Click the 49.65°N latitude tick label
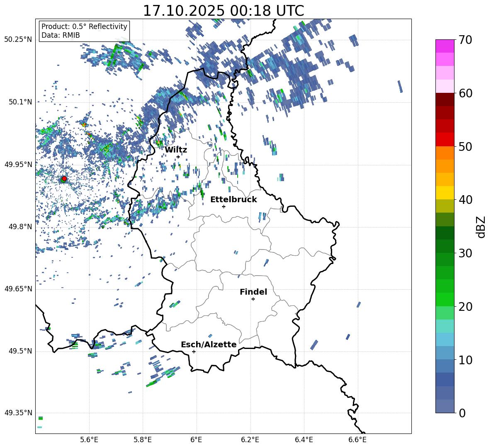The image size is (491, 448). (18, 289)
